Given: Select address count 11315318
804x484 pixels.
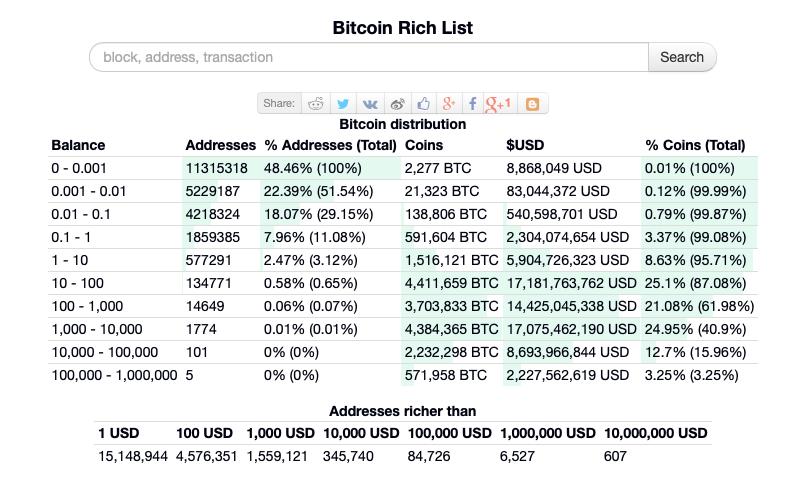Looking at the screenshot, I should (x=216, y=168).
